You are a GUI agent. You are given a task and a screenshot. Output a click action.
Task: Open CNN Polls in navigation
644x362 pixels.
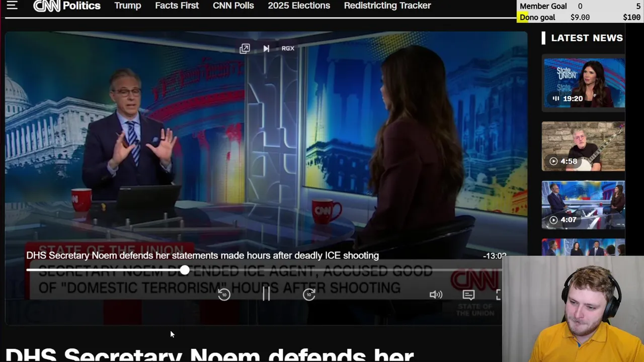[233, 6]
